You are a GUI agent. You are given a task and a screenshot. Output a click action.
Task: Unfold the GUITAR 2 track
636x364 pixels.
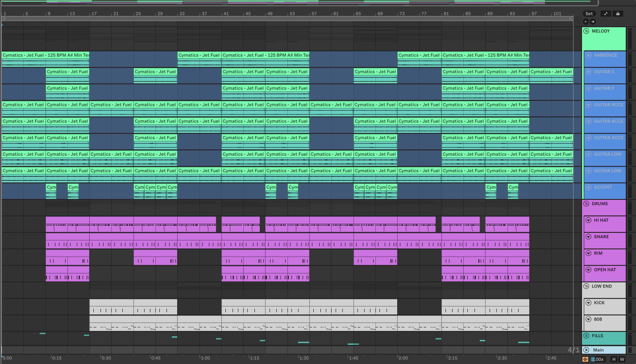point(588,88)
